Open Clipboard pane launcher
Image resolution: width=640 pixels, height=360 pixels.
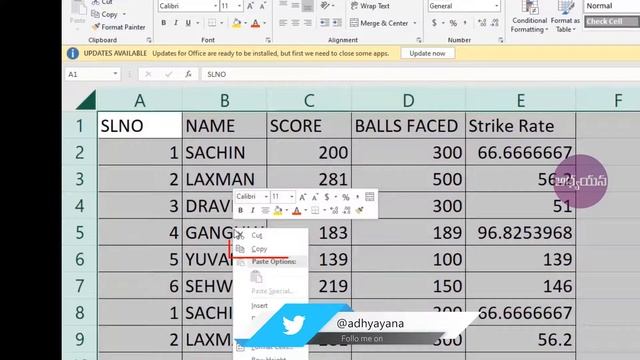[149, 40]
